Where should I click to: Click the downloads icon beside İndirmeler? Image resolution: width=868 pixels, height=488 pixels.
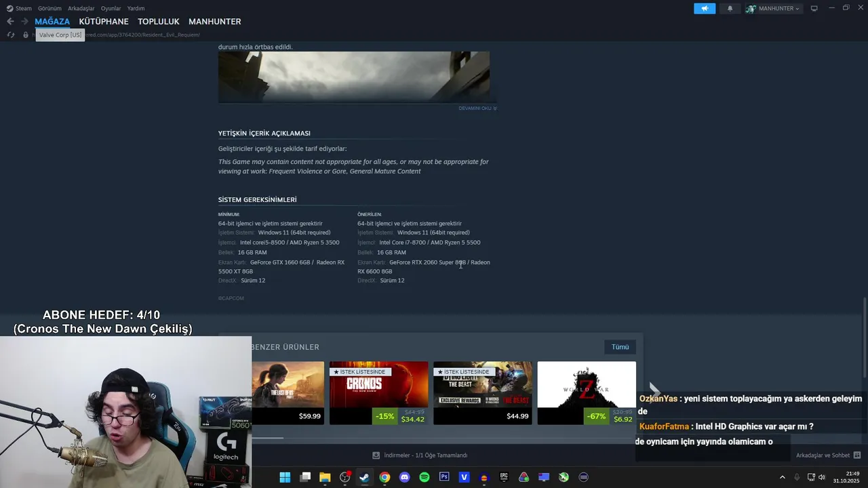click(376, 455)
